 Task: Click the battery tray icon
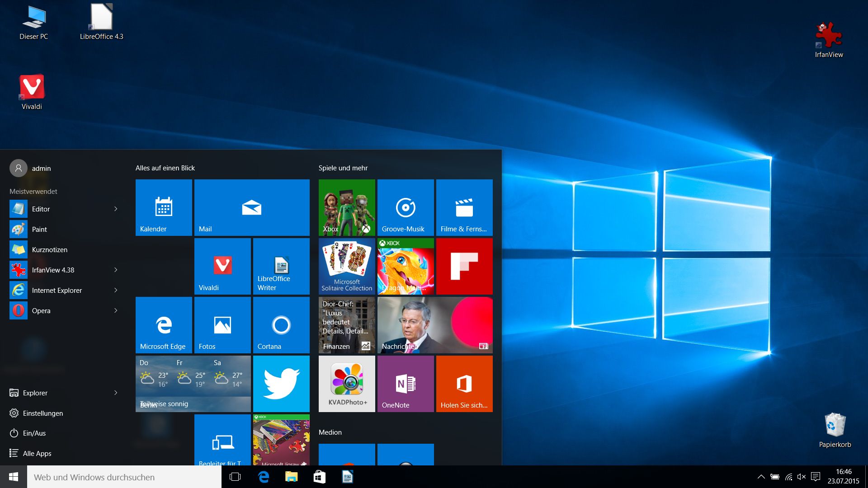[775, 477]
